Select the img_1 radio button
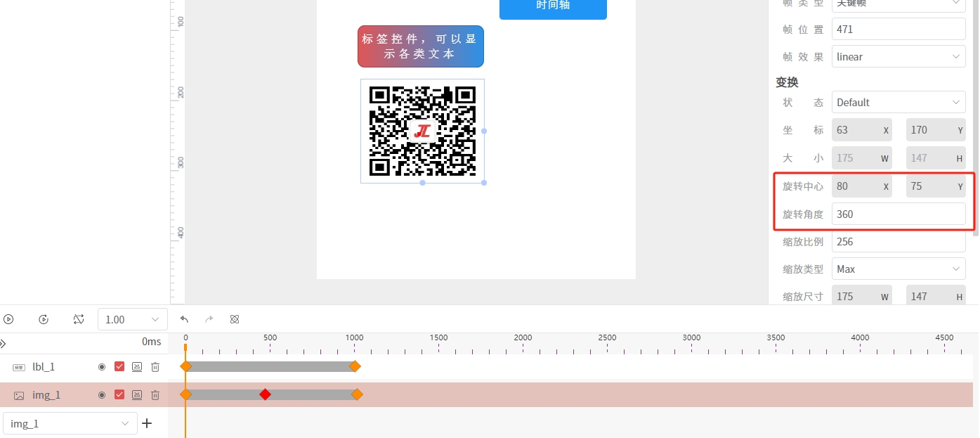This screenshot has width=980, height=438. pos(102,394)
